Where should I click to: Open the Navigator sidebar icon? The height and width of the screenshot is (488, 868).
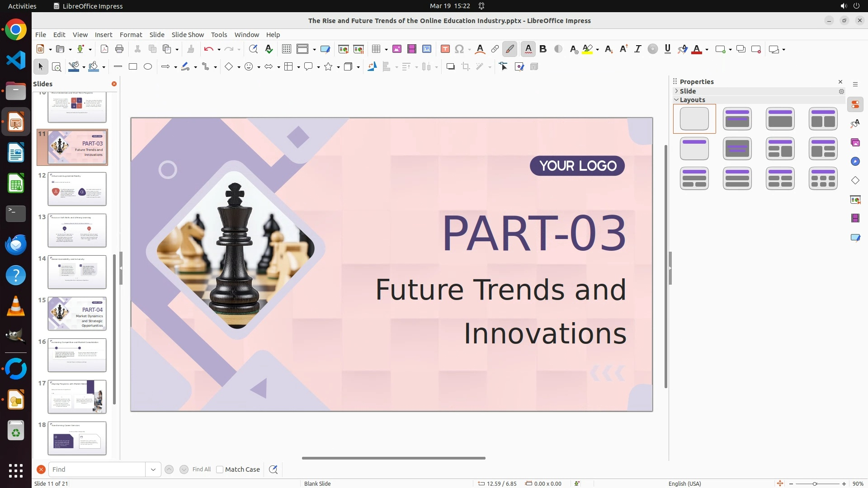855,162
